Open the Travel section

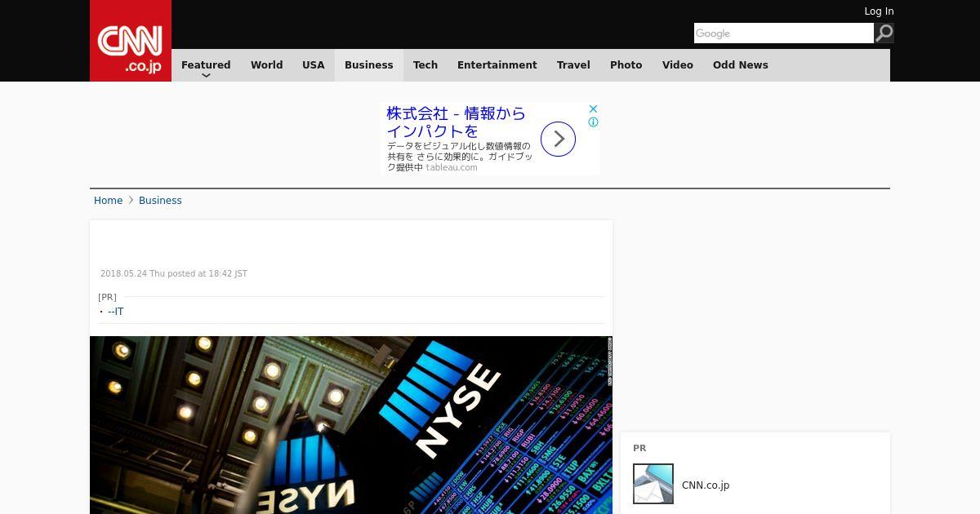(573, 65)
